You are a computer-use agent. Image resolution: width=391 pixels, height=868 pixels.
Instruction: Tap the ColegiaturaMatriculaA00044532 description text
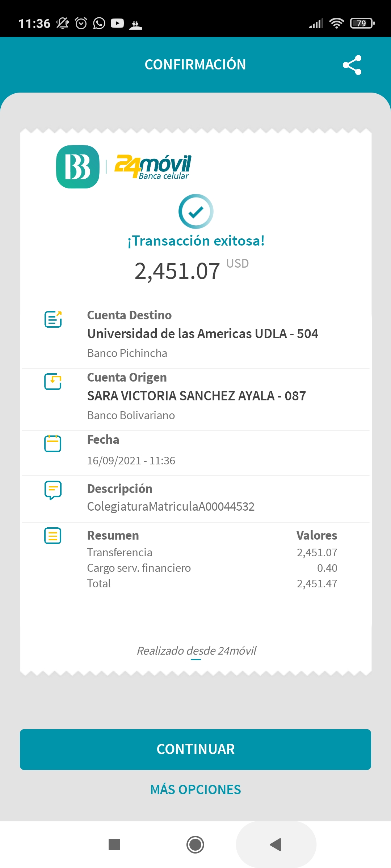(x=171, y=506)
